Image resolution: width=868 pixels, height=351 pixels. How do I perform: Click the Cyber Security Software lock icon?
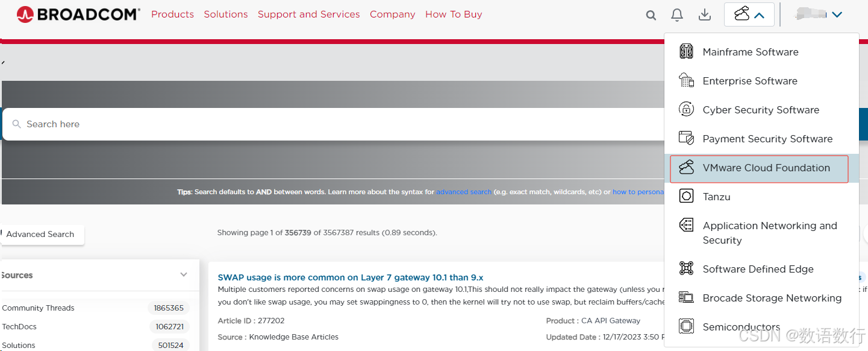point(686,109)
